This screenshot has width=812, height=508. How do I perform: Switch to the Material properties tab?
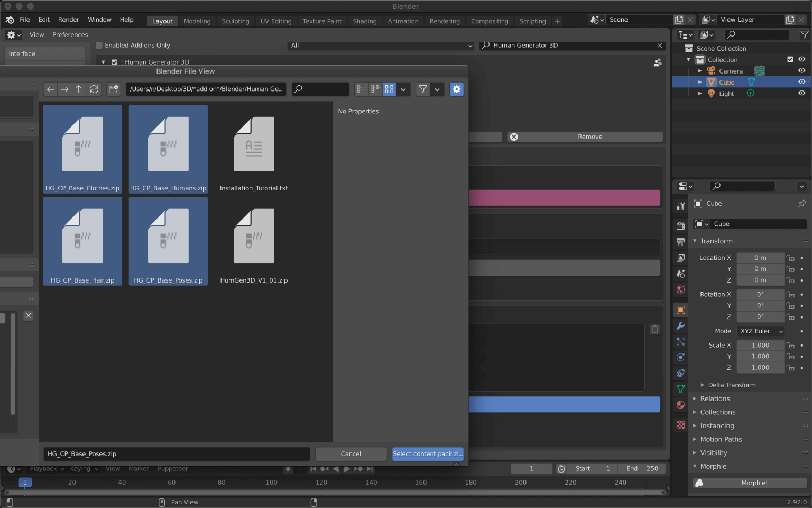tap(680, 404)
